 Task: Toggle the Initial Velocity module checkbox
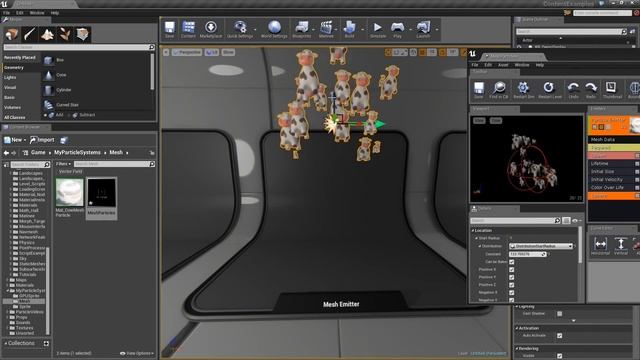(637, 180)
